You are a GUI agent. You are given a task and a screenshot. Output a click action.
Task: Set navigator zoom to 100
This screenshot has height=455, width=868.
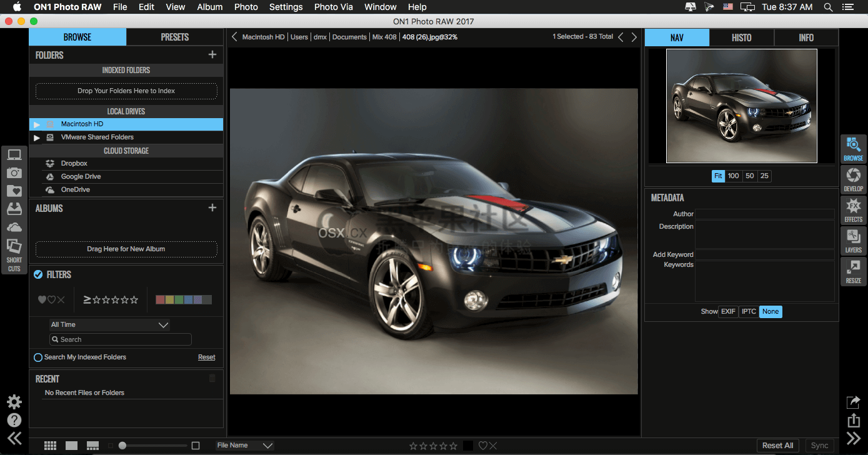pyautogui.click(x=734, y=176)
